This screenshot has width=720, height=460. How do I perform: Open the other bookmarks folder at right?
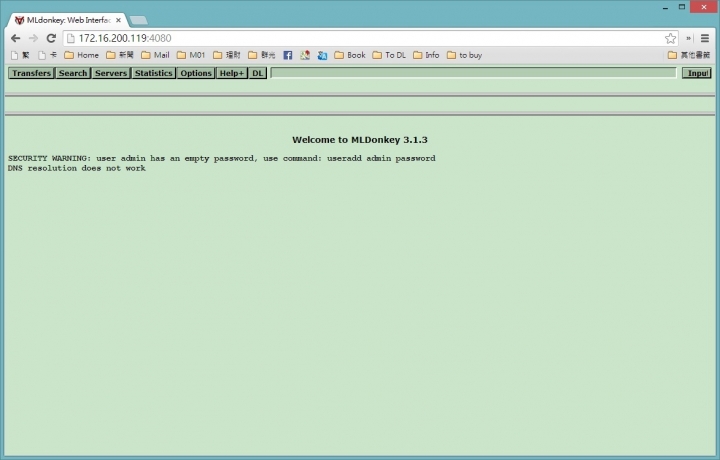click(689, 55)
